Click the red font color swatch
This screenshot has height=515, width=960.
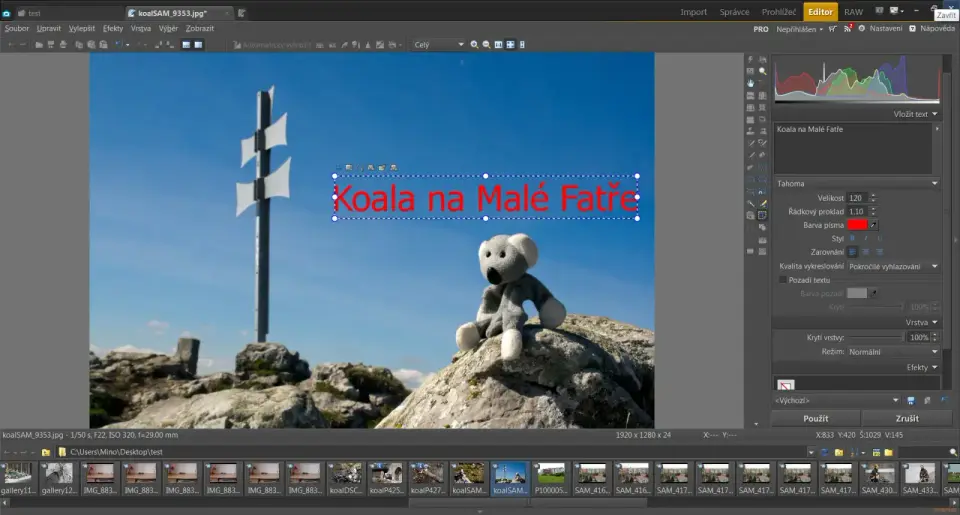coord(856,225)
